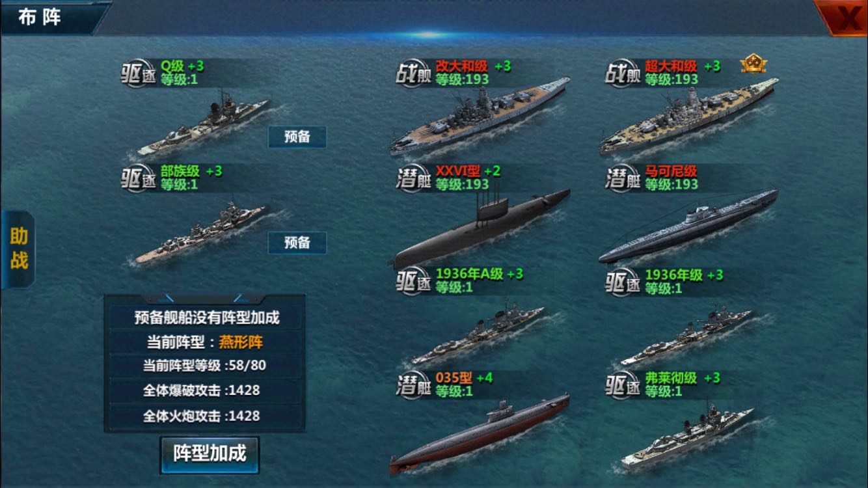Click 预备 button next to Q级 ship
Viewport: 868px width, 488px height.
coord(297,137)
